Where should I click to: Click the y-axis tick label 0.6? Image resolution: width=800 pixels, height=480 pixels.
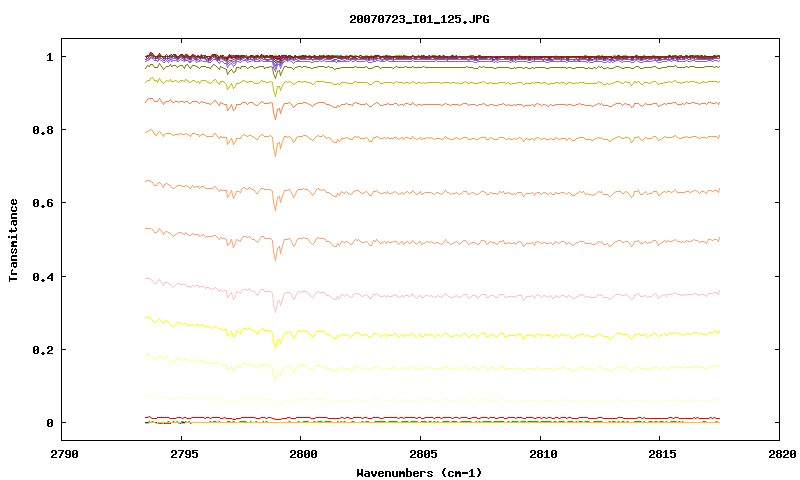coord(43,203)
